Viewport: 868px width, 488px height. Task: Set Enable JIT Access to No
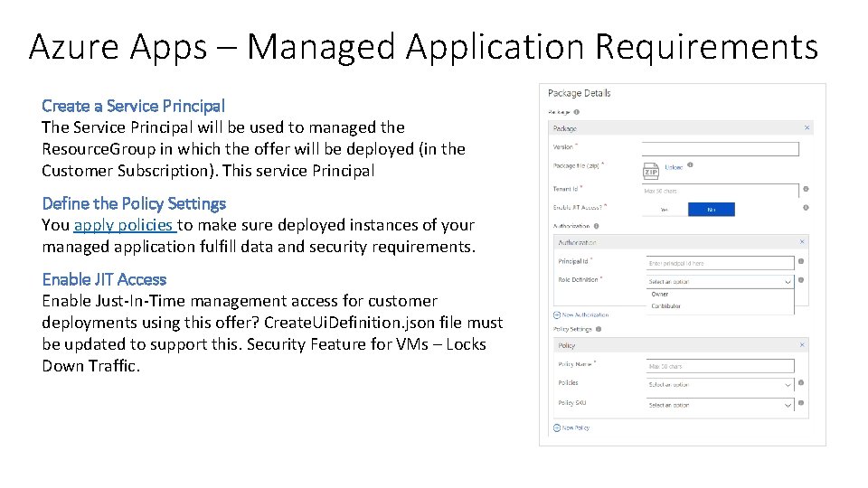(x=712, y=209)
